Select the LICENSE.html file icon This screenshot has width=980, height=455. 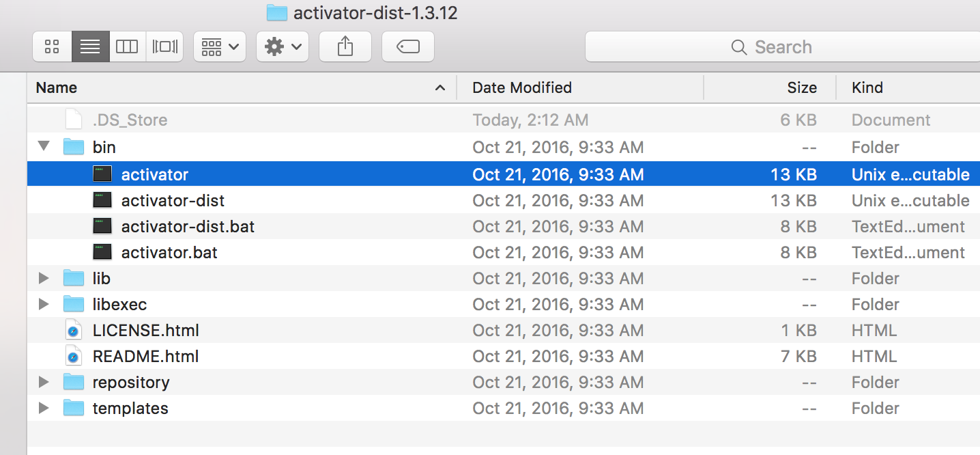coord(74,330)
